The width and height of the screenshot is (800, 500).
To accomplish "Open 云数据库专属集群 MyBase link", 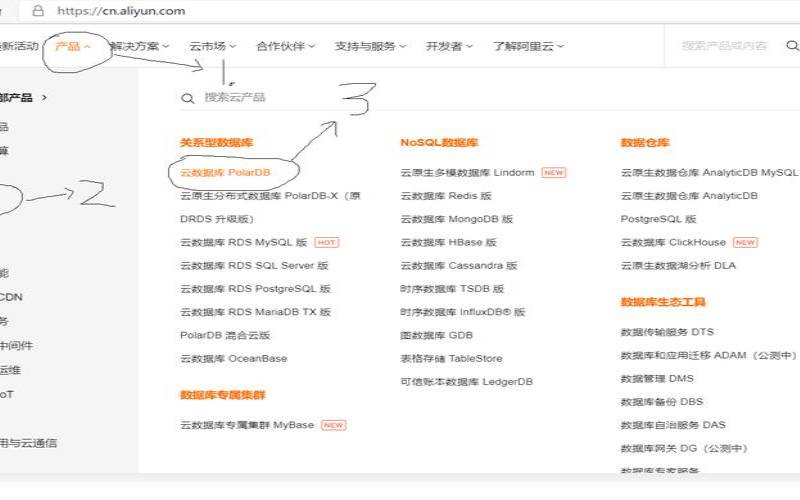I will [x=247, y=425].
